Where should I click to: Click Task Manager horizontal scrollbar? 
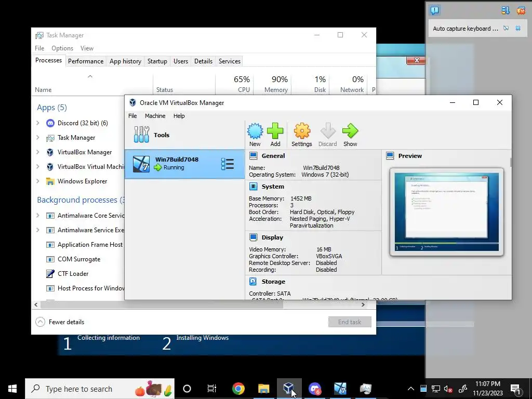coord(162,304)
